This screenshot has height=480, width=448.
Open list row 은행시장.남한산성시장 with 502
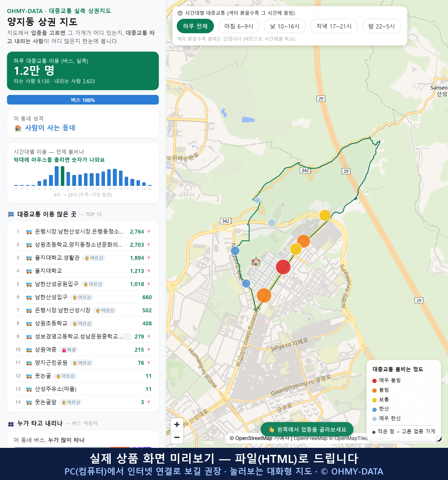[x=83, y=311]
